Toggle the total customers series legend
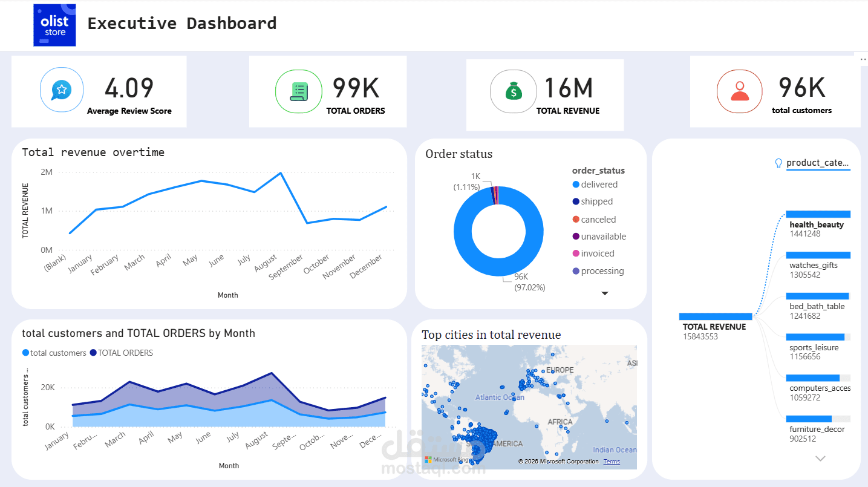Screen dimensions: 868x487 point(54,353)
